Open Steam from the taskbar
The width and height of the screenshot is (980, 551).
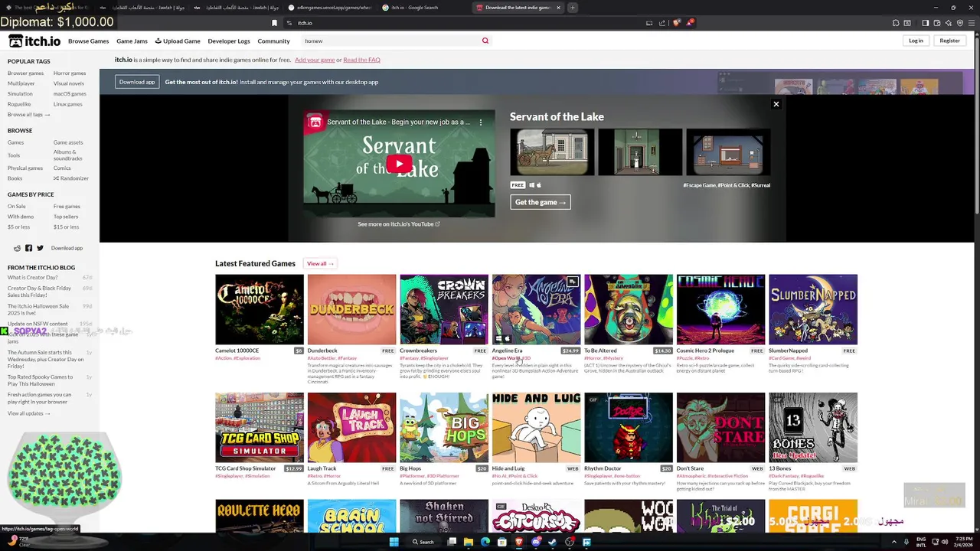[552, 542]
